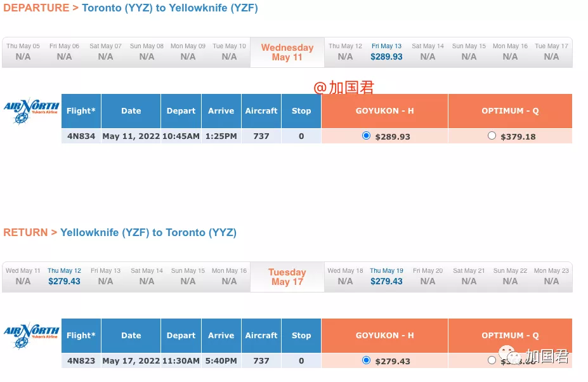Click the departure OPTIMUM - Q column header

(510, 111)
